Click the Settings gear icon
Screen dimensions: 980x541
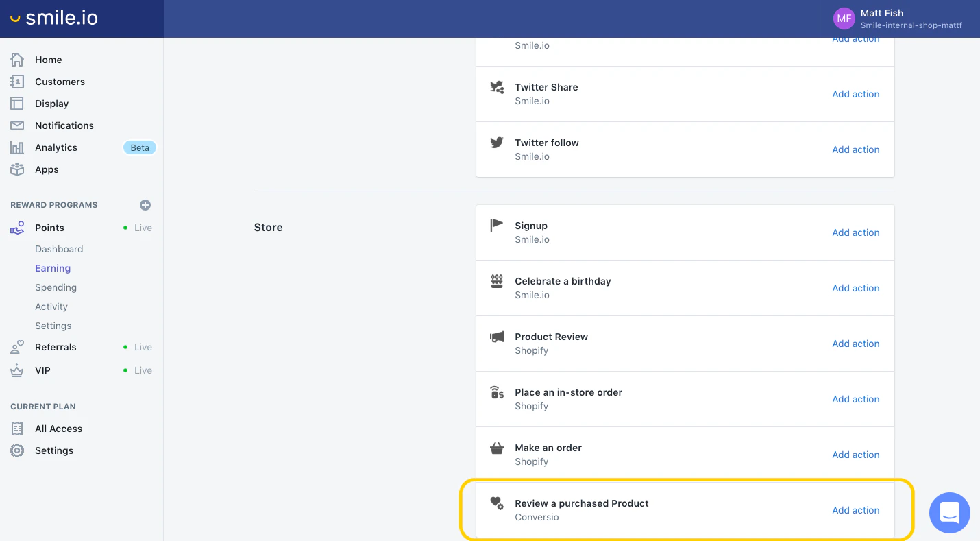[x=17, y=450]
